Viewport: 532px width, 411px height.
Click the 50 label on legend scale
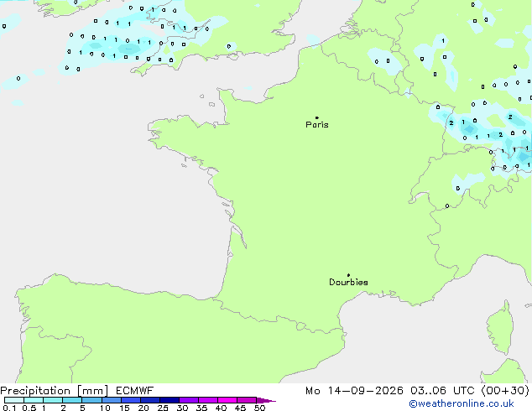tap(259, 408)
